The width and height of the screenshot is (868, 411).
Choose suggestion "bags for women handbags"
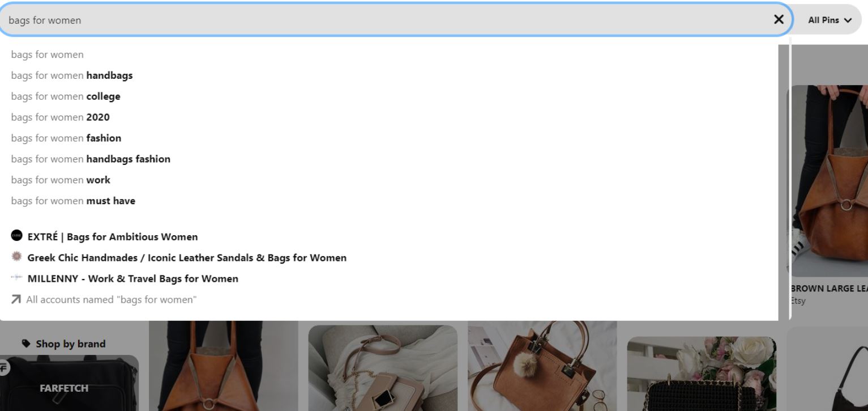coord(72,75)
